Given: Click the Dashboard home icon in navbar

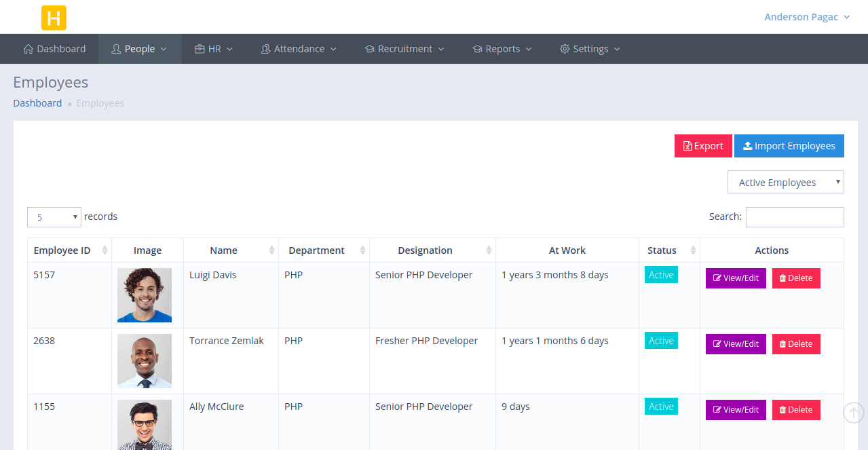Looking at the screenshot, I should click(29, 49).
